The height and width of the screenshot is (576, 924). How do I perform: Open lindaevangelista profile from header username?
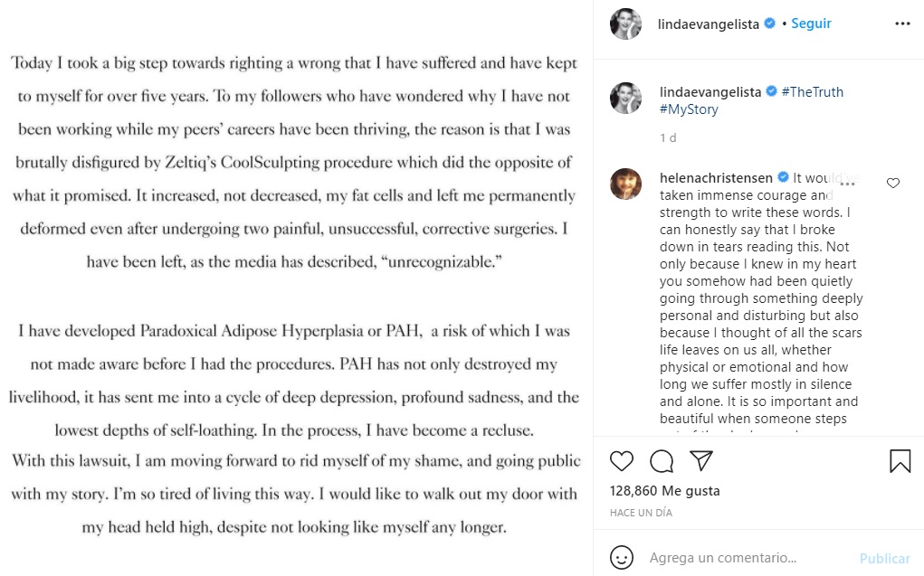coord(710,24)
